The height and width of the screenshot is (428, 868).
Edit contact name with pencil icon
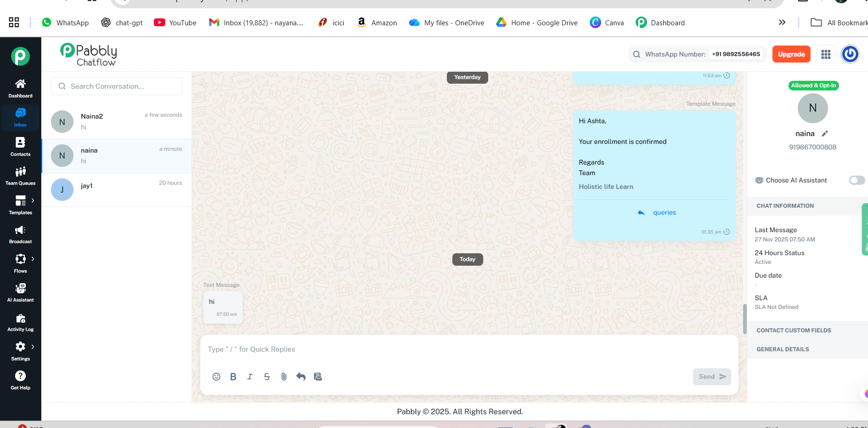(825, 134)
